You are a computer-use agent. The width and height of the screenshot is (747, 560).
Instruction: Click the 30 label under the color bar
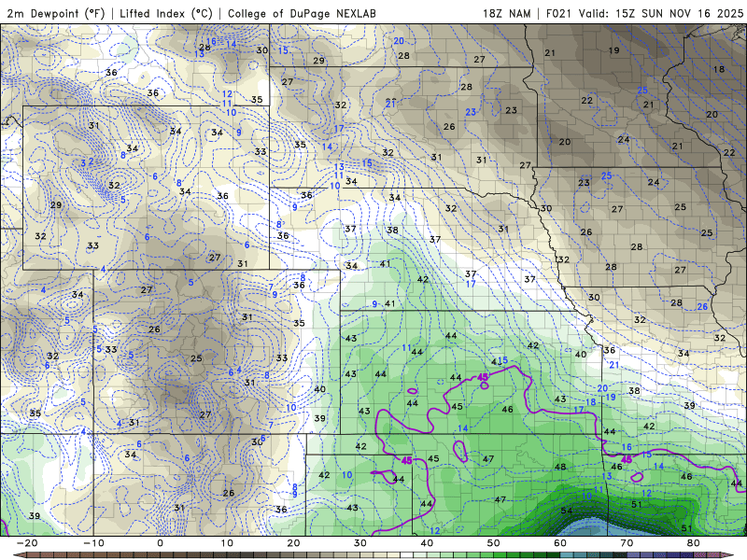point(360,543)
